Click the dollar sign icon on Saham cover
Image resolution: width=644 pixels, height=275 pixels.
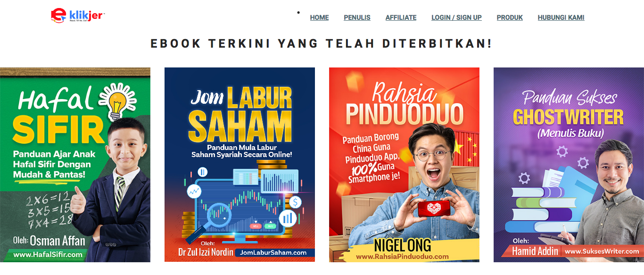tap(296, 202)
